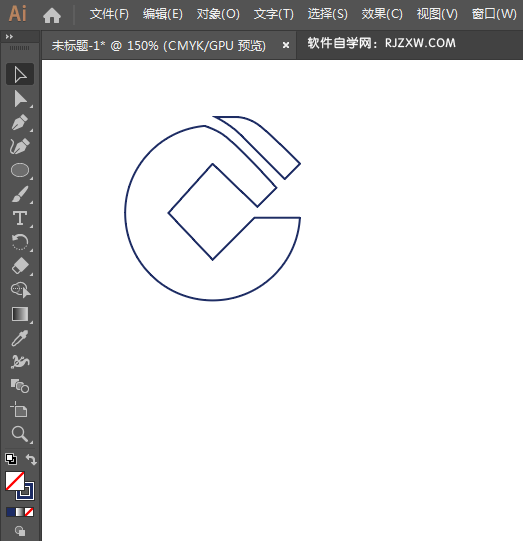Image resolution: width=523 pixels, height=541 pixels.
Task: Expand the toolbar with double arrows
Action: [9, 37]
